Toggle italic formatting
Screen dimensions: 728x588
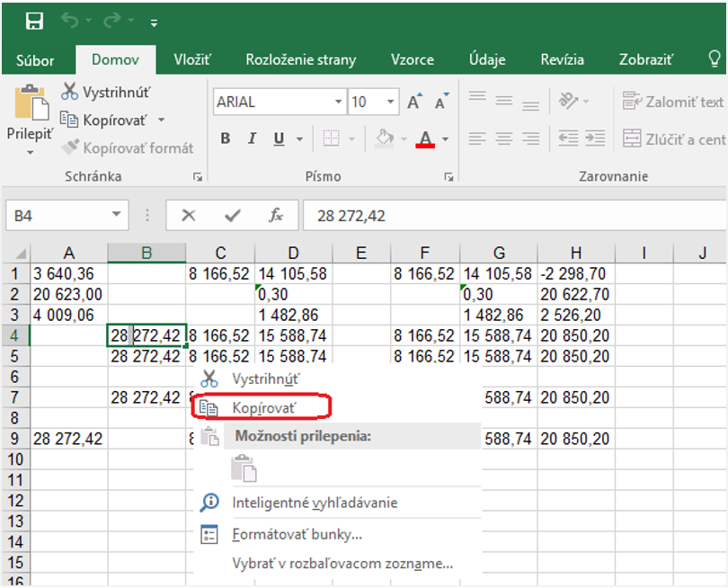click(252, 138)
